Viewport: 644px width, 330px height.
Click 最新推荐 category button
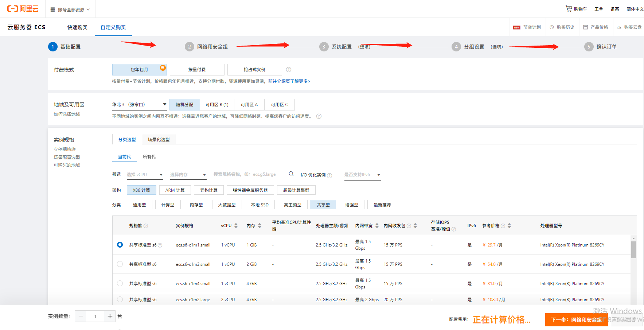[x=382, y=205]
